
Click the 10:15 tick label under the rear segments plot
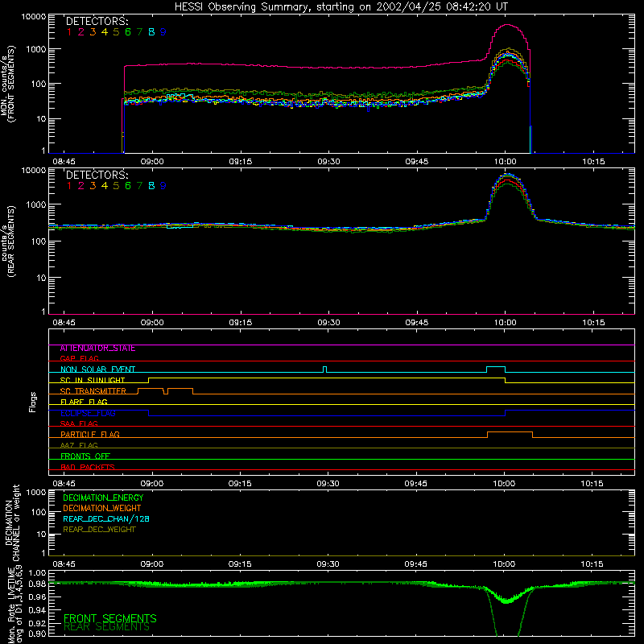(x=593, y=323)
